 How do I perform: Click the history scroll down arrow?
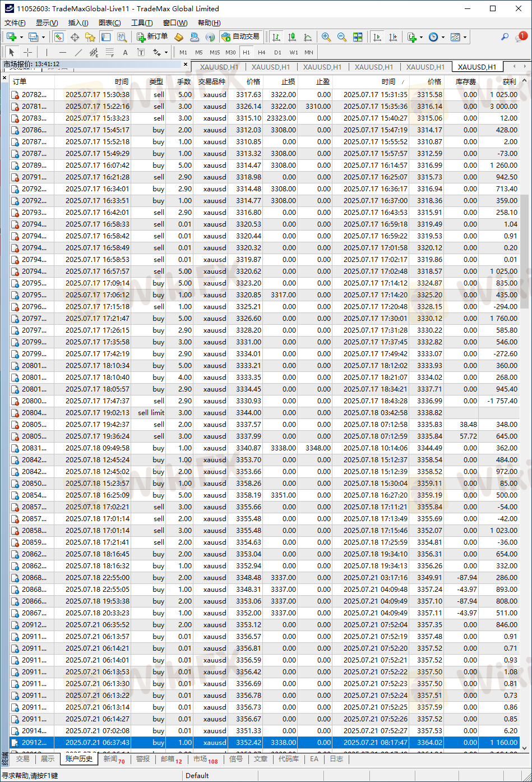[x=524, y=747]
